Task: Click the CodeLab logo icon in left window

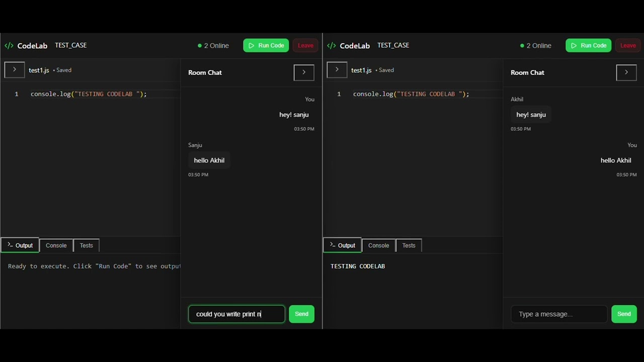Action: (9, 46)
